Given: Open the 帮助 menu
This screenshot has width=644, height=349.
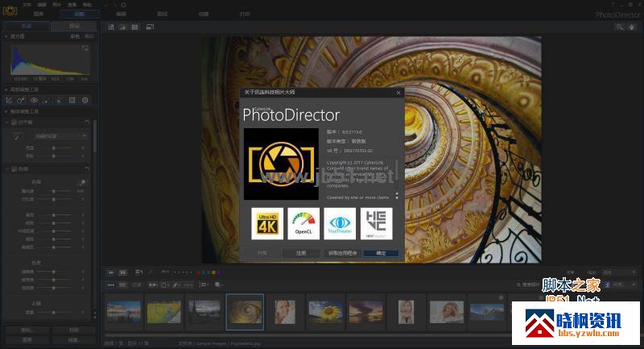Looking at the screenshot, I should tap(87, 5).
